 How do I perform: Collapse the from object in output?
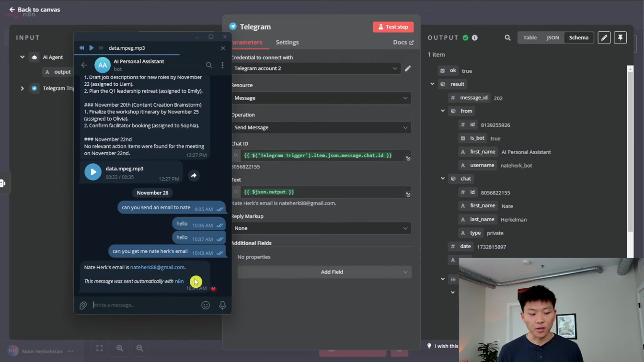coord(443,111)
